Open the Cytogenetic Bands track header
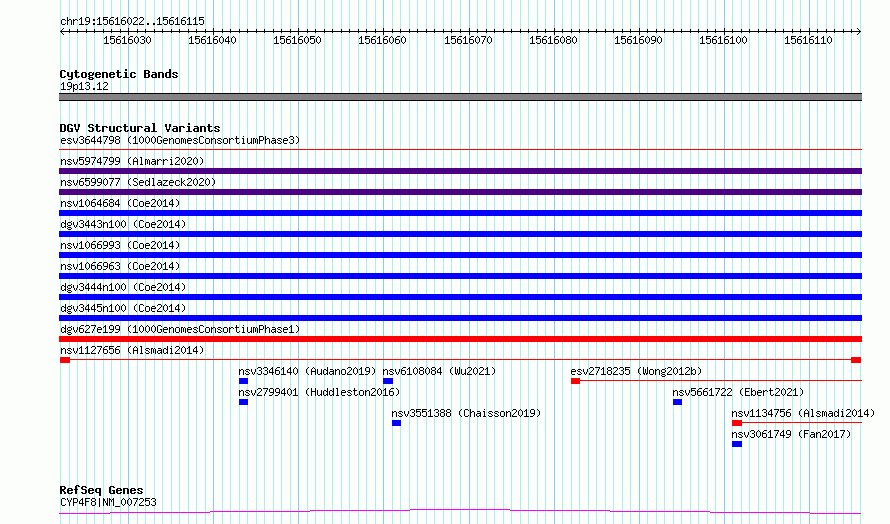This screenshot has width=890, height=524. point(119,74)
